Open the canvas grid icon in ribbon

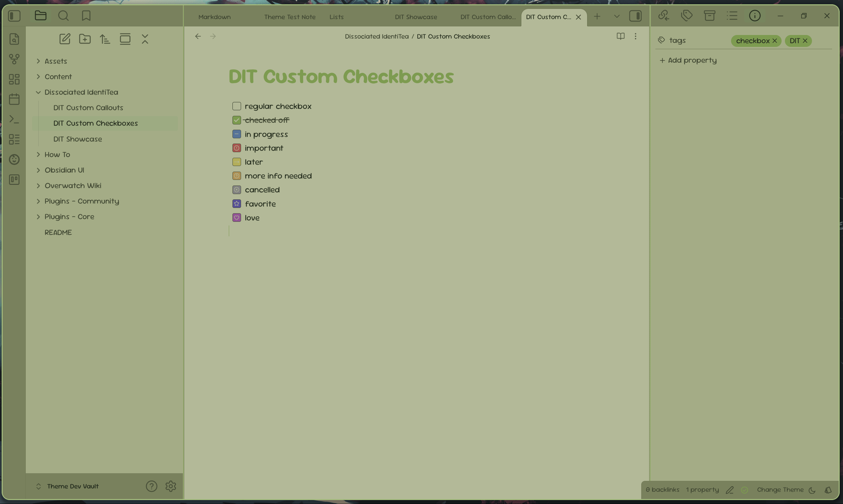coord(14,79)
